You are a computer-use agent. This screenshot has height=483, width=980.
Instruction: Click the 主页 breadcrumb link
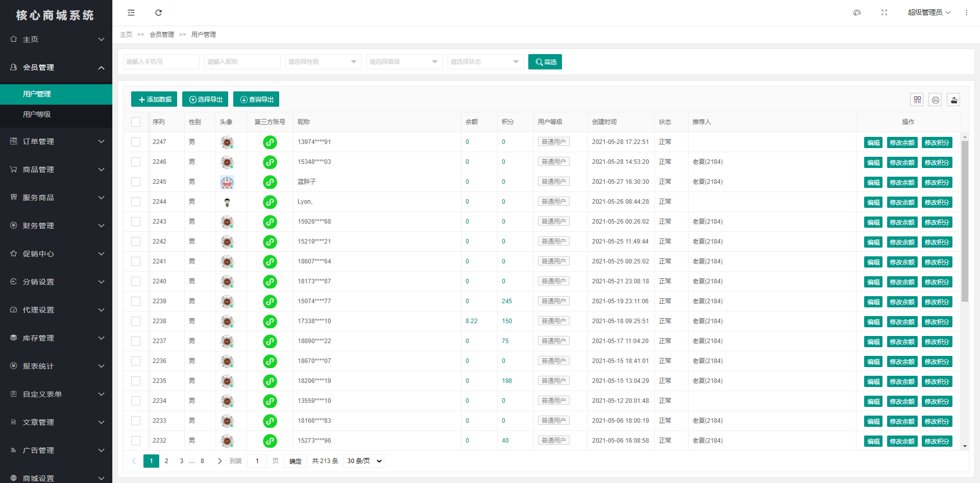126,35
